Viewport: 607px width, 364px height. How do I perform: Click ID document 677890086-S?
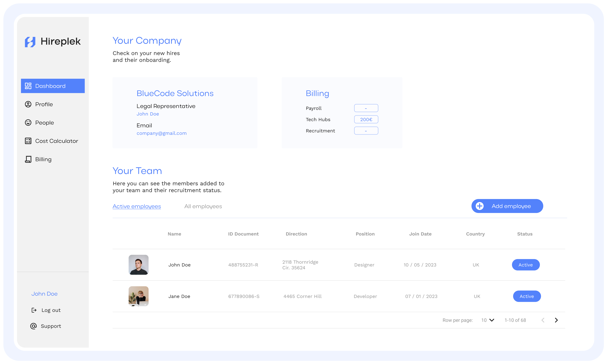[244, 296]
